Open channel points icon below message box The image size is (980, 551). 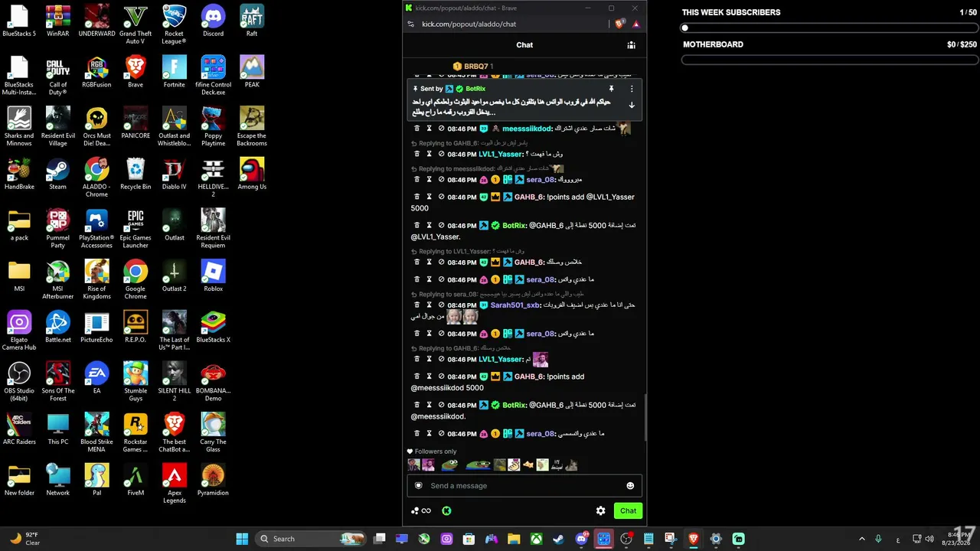[x=421, y=510]
